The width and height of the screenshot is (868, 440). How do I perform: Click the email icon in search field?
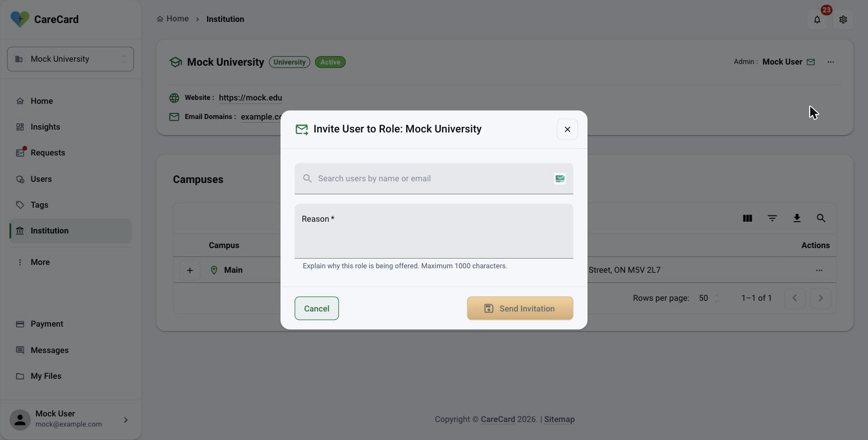pyautogui.click(x=560, y=178)
